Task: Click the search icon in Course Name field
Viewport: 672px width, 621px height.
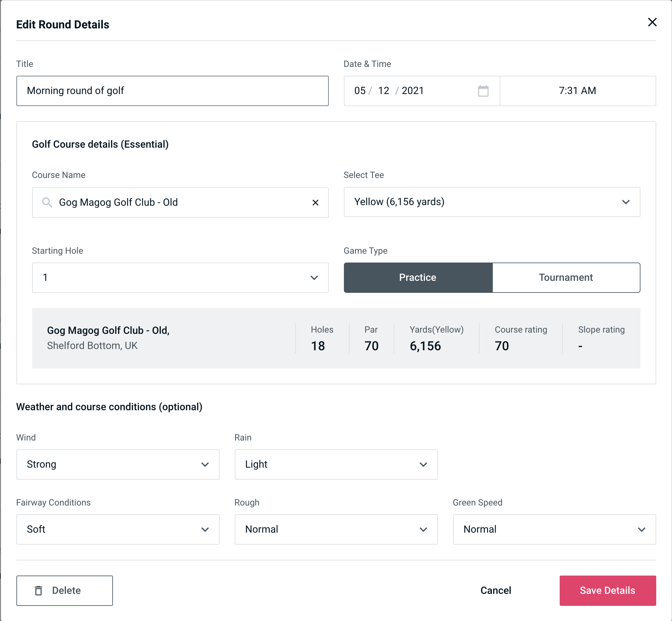Action: 47,203
